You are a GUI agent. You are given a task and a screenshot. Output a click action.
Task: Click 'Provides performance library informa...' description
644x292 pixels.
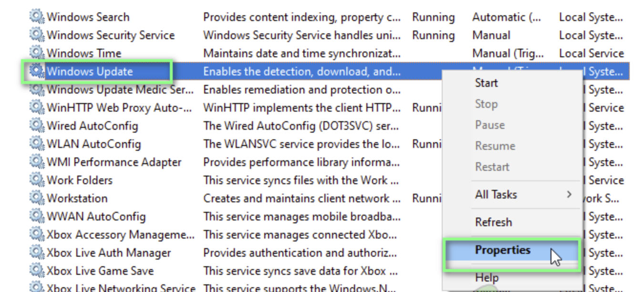pos(302,162)
